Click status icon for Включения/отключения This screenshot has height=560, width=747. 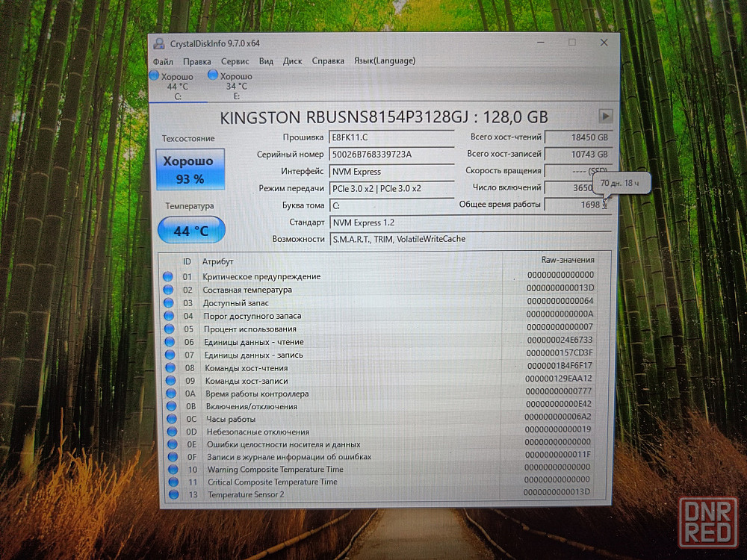pos(172,406)
